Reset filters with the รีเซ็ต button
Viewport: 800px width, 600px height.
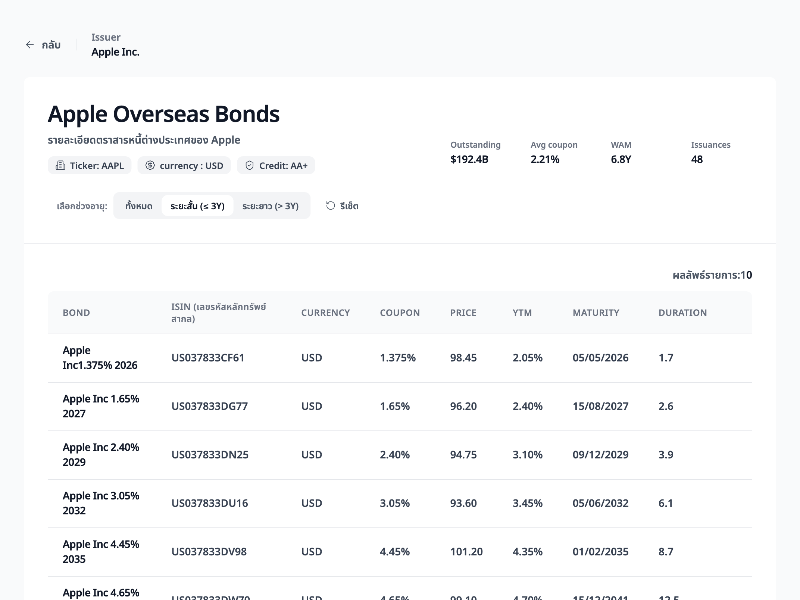click(x=342, y=206)
